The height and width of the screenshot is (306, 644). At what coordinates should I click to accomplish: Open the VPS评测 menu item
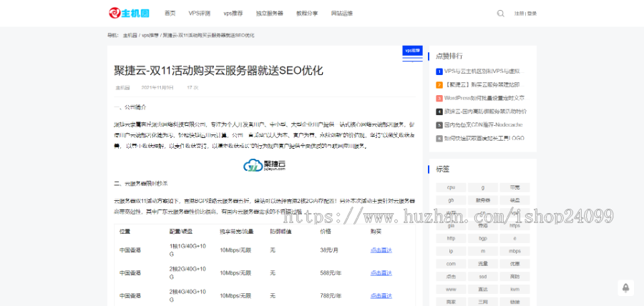coord(200,13)
